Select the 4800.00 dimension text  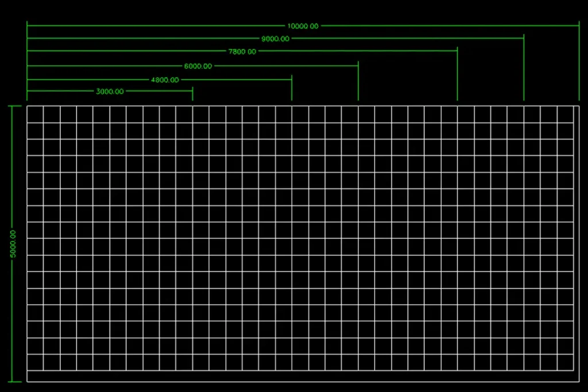[165, 80]
